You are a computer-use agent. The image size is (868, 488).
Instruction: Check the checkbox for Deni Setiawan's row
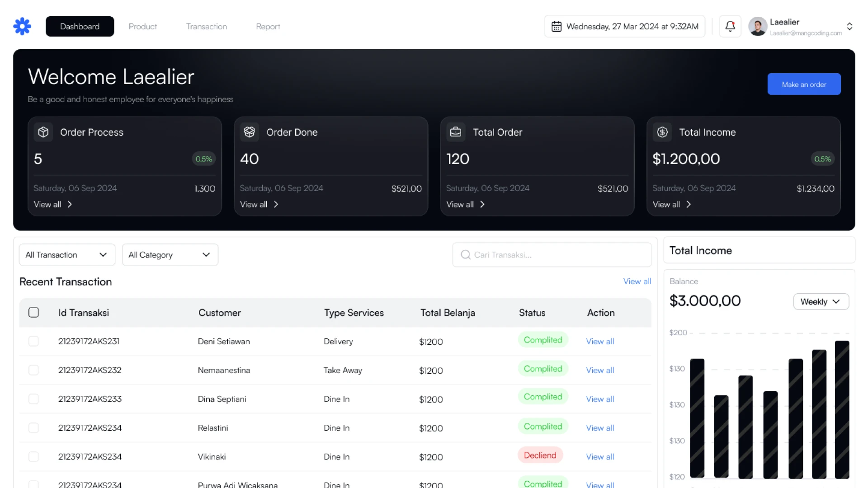click(33, 341)
